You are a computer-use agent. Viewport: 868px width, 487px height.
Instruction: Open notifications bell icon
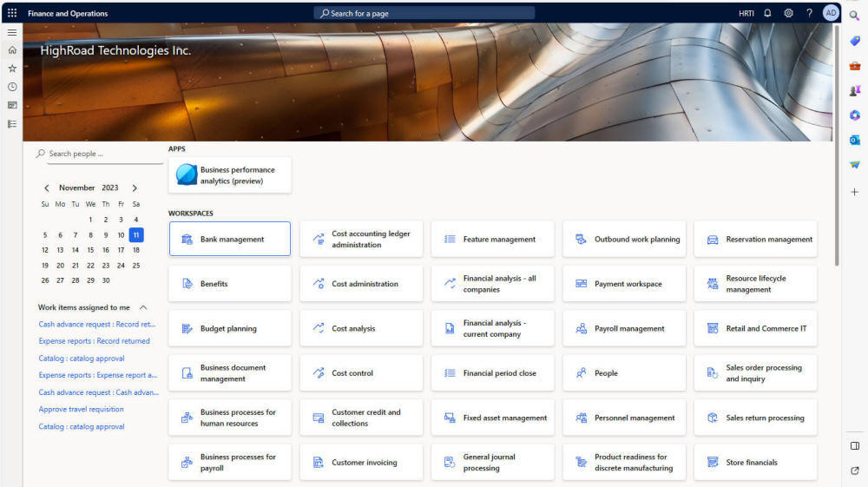pos(767,13)
